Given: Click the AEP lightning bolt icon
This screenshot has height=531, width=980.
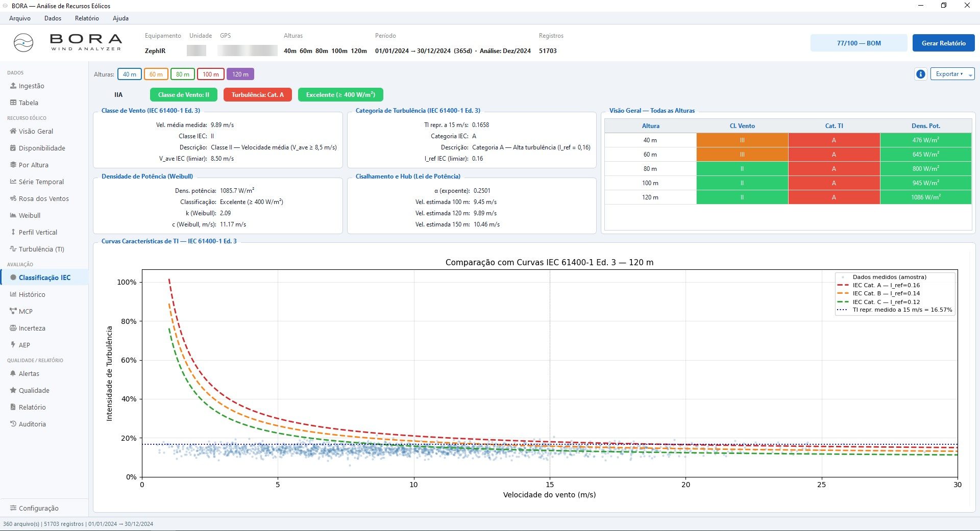Looking at the screenshot, I should pyautogui.click(x=13, y=345).
